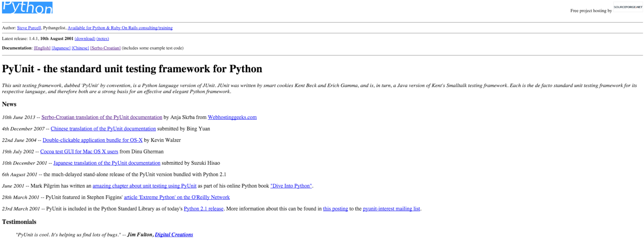Click the '6th August 2001' news date
This screenshot has height=239, width=644.
[x=20, y=174]
